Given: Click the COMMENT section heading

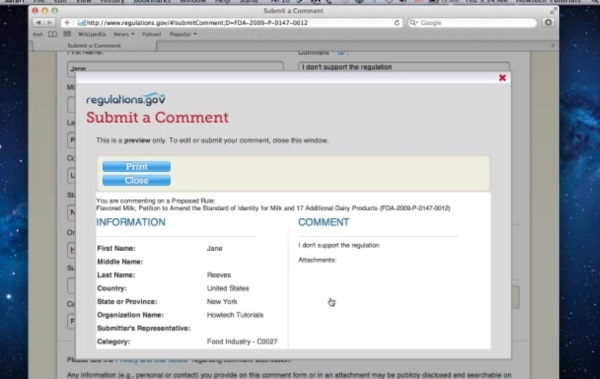Looking at the screenshot, I should [324, 222].
